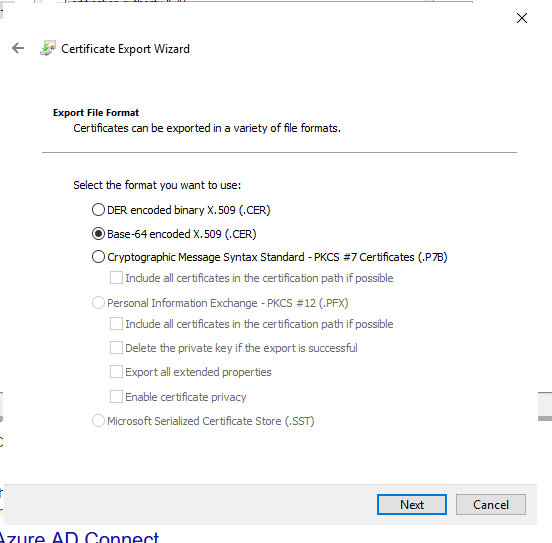
Task: Choose PKCS #7 Certificates (.P7B) format
Action: pos(98,257)
